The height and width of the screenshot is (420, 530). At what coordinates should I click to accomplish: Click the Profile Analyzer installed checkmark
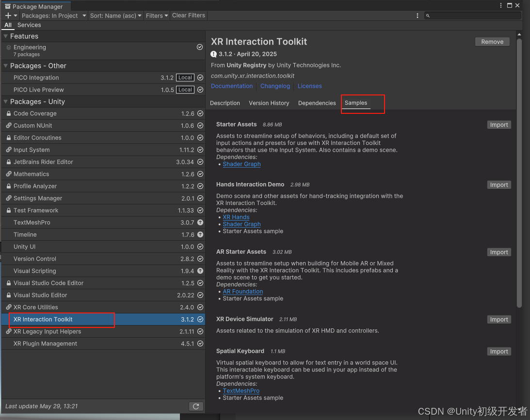pyautogui.click(x=200, y=187)
